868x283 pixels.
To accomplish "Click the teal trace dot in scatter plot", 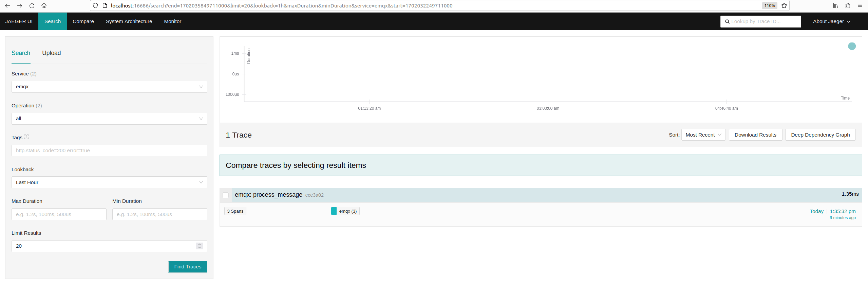I will pyautogui.click(x=852, y=46).
